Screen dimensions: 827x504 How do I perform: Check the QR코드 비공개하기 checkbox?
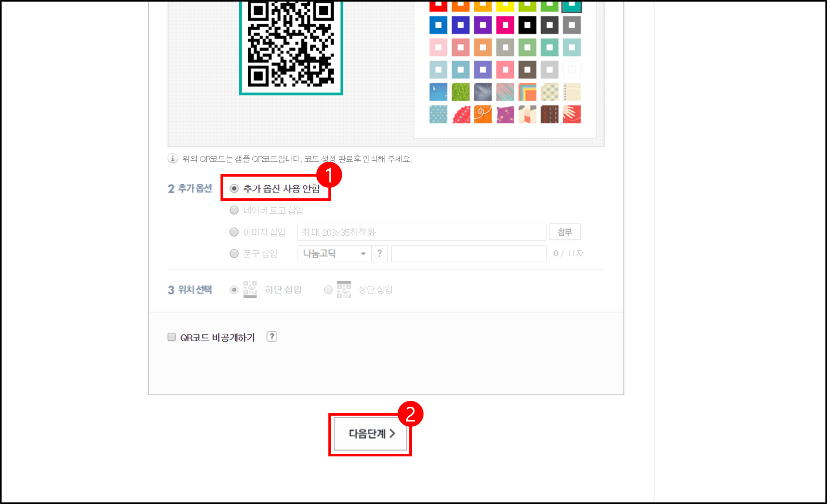pos(171,336)
